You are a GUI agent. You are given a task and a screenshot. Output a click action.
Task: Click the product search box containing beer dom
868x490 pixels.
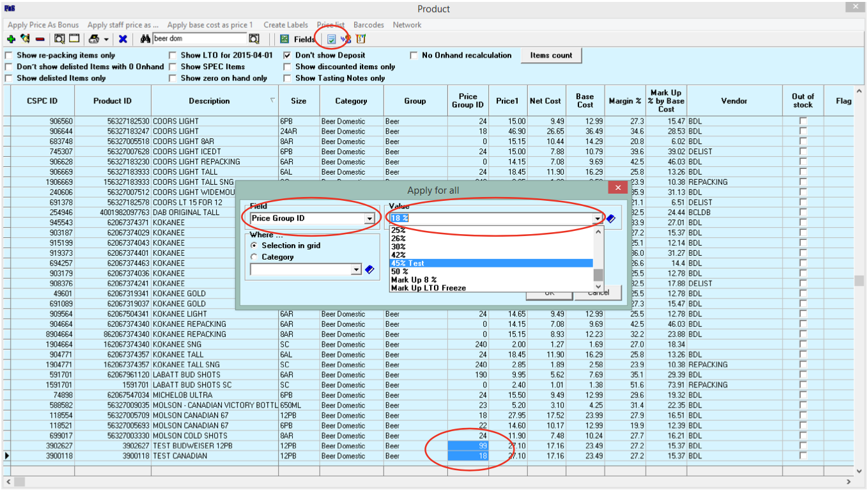point(199,39)
